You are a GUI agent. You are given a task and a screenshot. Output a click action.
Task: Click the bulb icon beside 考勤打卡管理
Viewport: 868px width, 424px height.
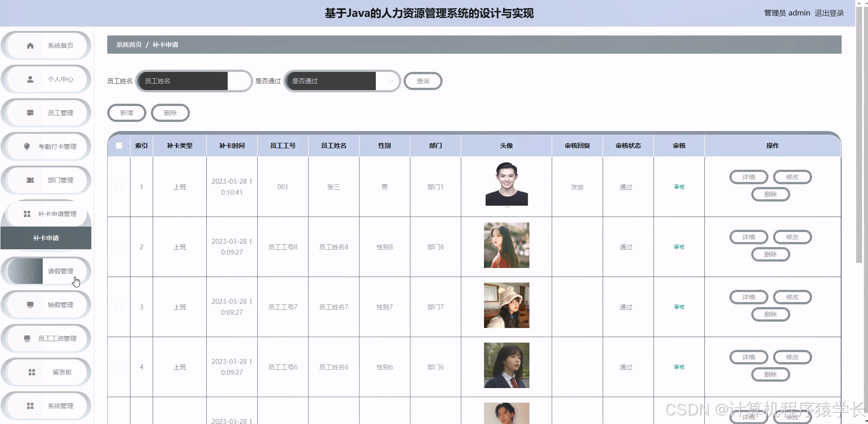[x=27, y=146]
